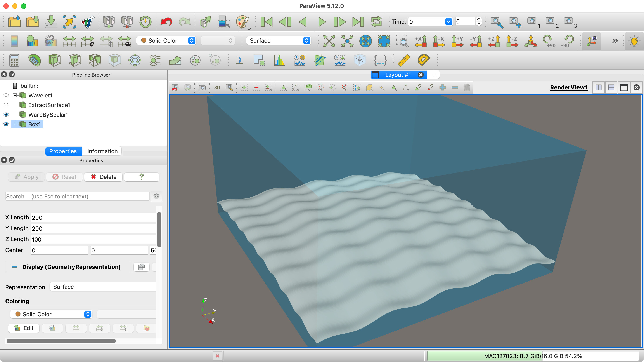
Task: Select the Ruler measurement tool
Action: point(404,60)
